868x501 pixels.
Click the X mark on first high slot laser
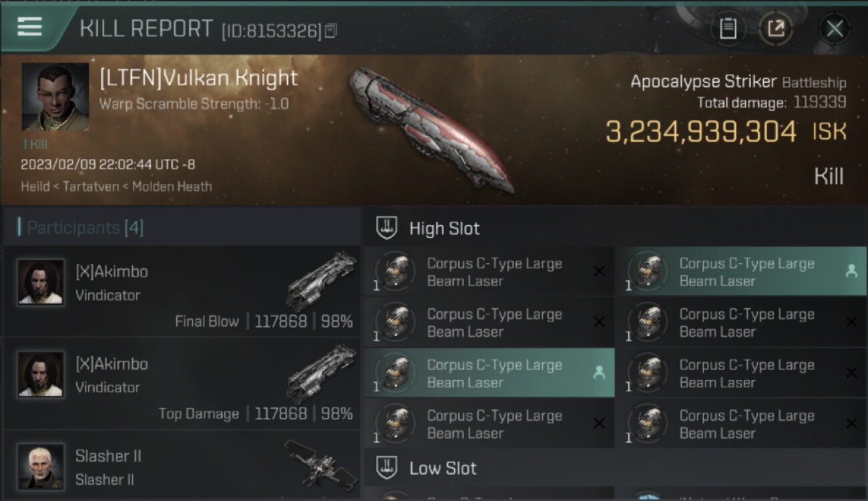tap(599, 271)
